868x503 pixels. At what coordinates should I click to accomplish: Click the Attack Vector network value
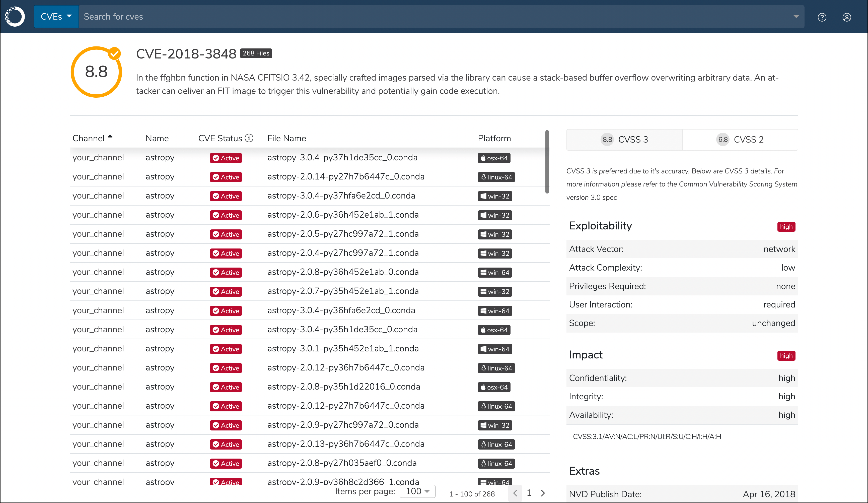[779, 249]
